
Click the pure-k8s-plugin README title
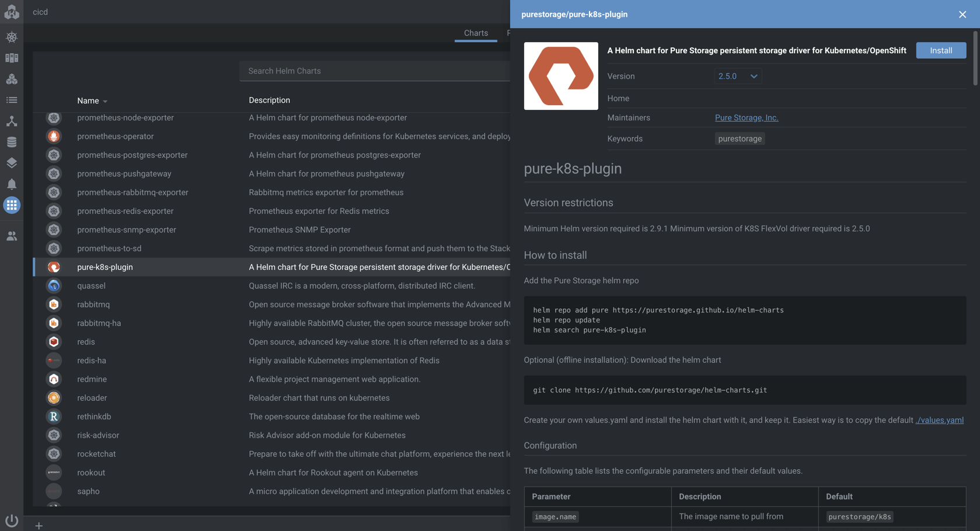coord(573,168)
